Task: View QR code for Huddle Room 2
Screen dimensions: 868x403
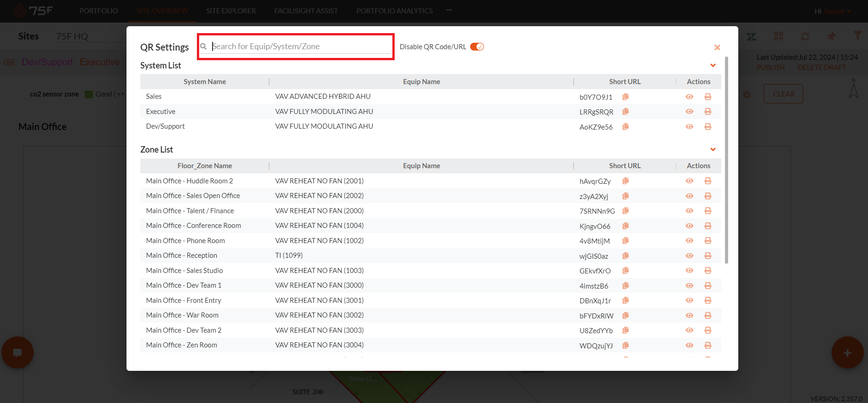Action: pos(689,181)
